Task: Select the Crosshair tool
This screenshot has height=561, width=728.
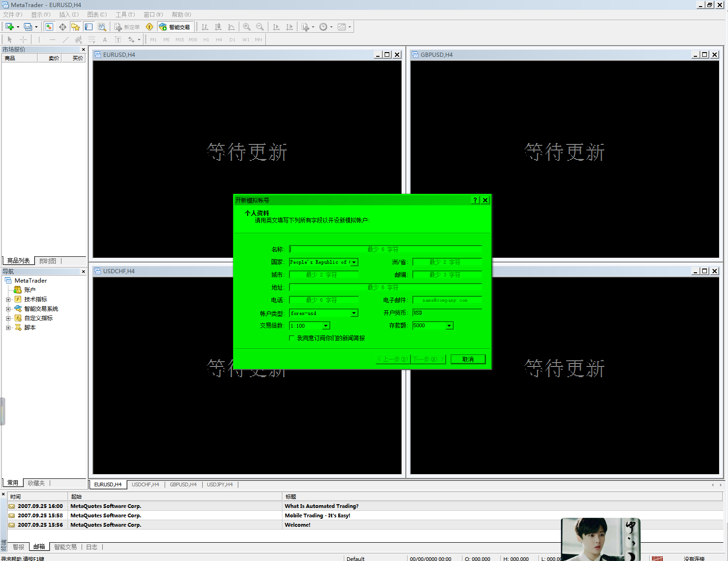Action: [23, 39]
